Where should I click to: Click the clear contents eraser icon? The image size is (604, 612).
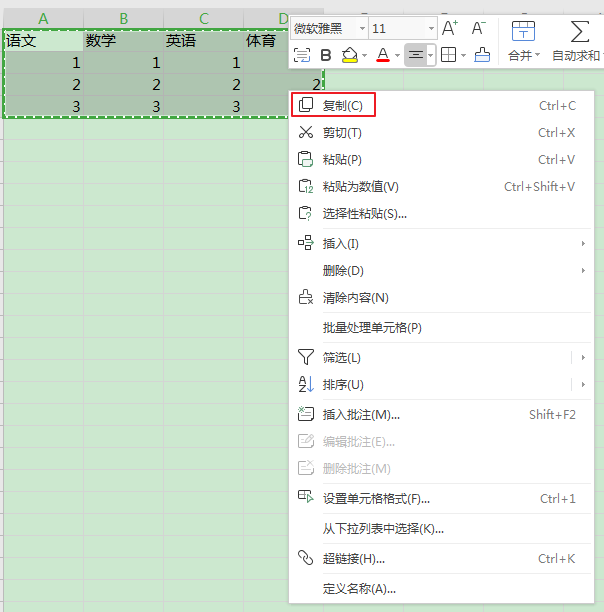point(306,297)
